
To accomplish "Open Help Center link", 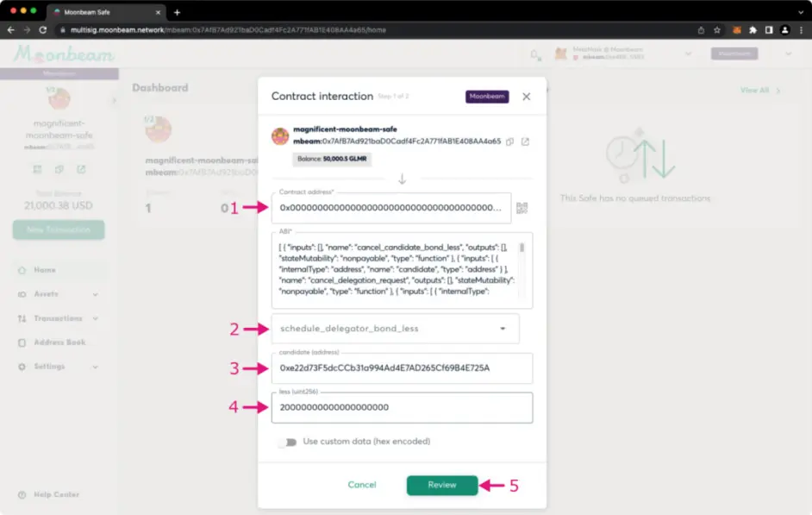I will click(56, 495).
